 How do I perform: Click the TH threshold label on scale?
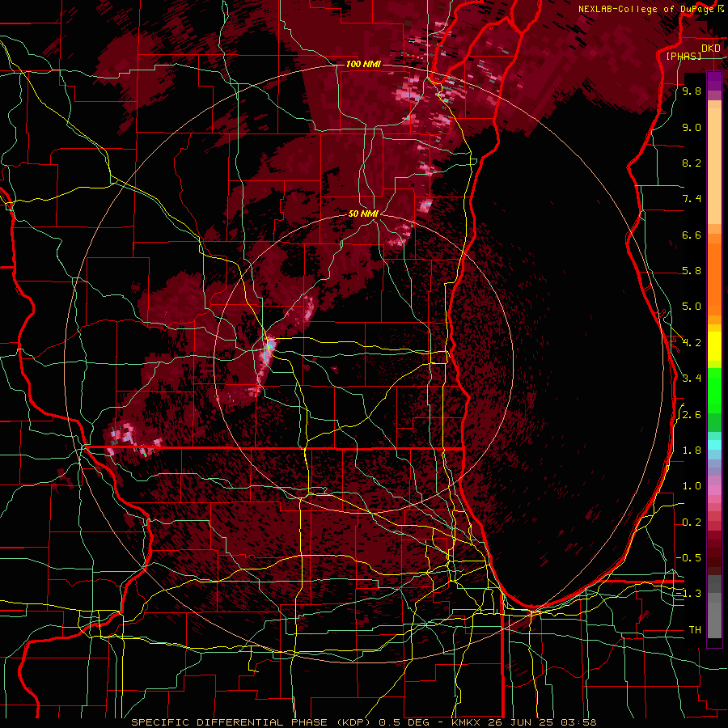tap(695, 629)
